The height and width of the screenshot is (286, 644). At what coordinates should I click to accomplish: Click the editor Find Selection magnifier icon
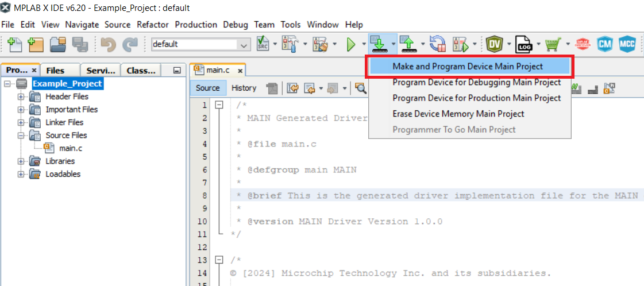361,88
